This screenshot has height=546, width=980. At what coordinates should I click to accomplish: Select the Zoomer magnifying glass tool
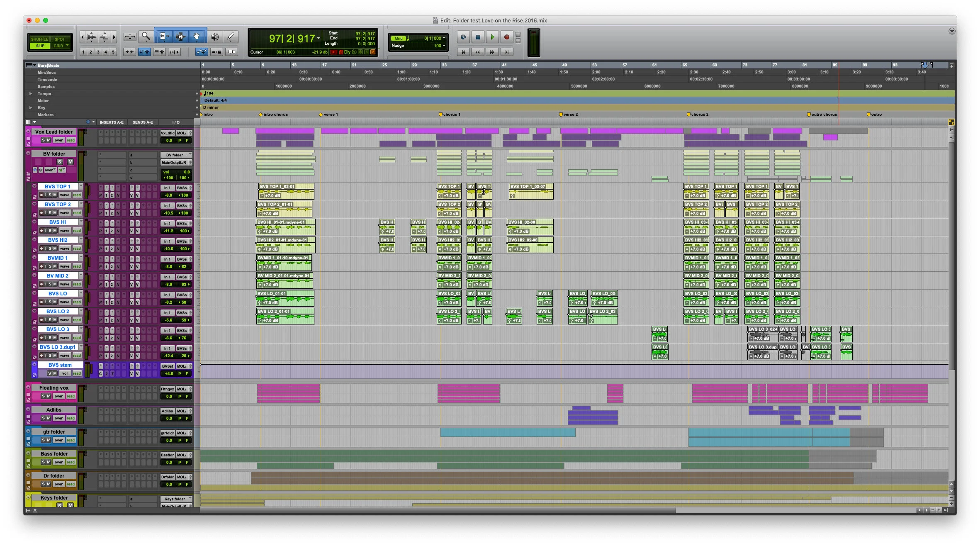coord(146,37)
